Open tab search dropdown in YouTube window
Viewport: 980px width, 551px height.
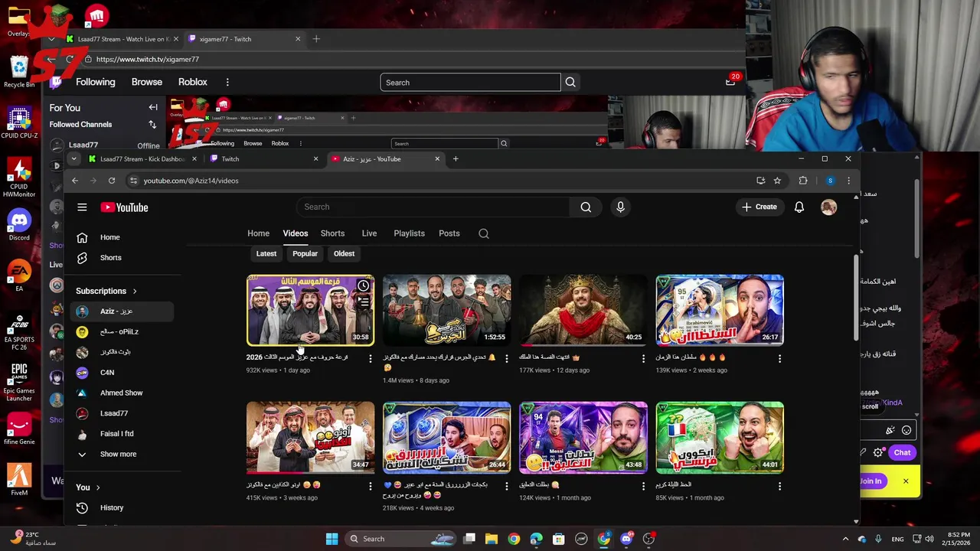(73, 159)
